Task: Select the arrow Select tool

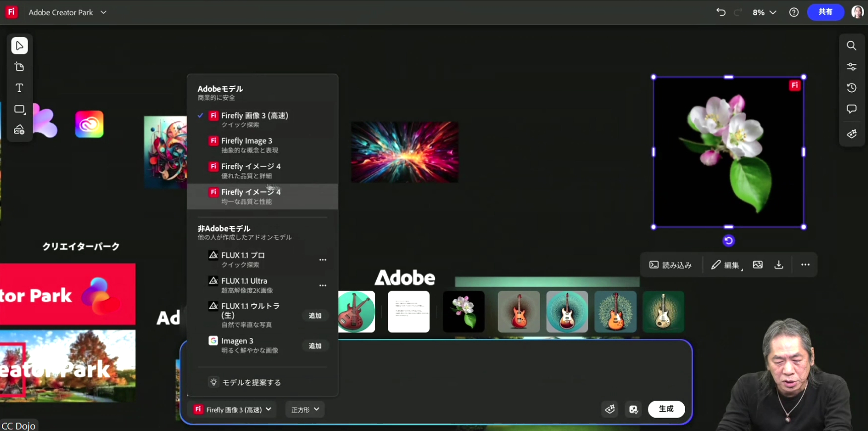Action: [x=19, y=46]
